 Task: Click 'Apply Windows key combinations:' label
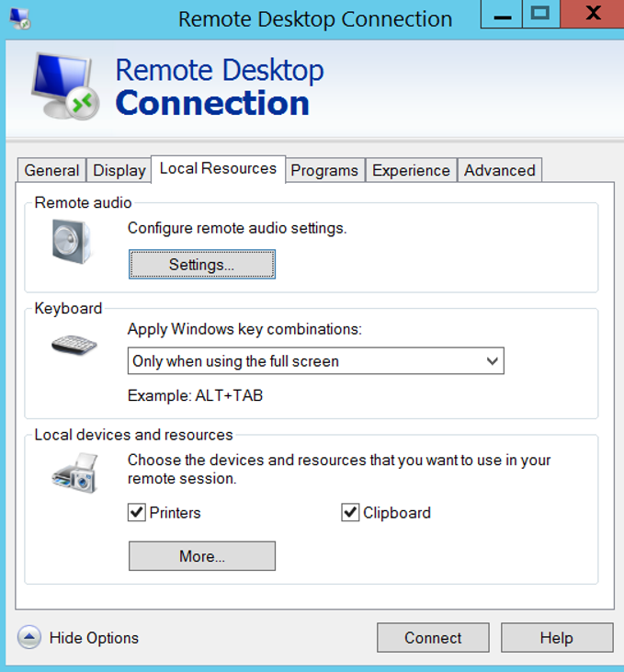coord(244,329)
